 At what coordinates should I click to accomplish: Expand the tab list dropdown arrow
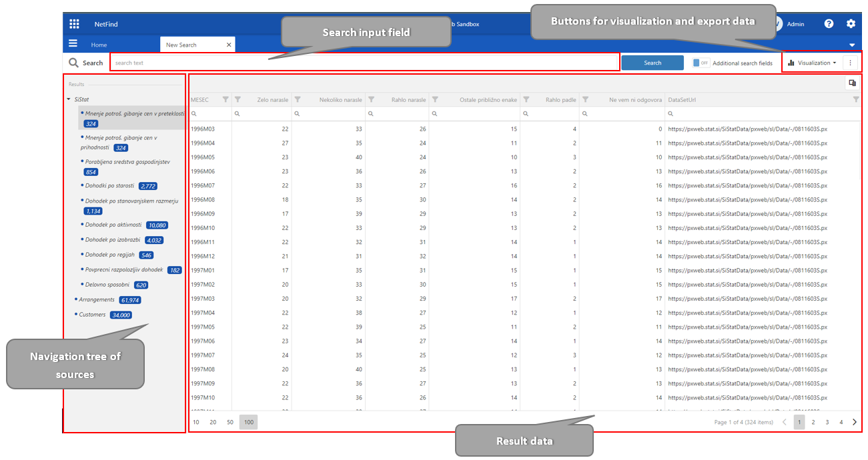851,45
